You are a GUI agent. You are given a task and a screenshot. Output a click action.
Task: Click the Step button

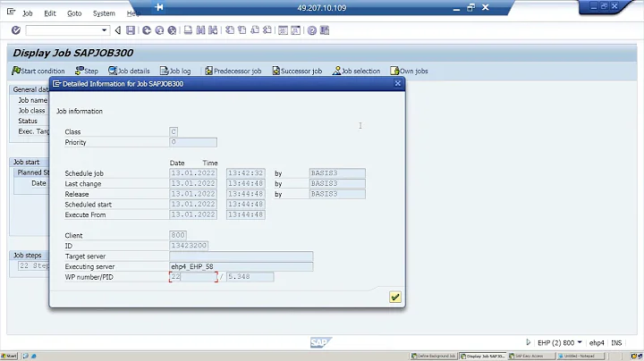coord(87,71)
